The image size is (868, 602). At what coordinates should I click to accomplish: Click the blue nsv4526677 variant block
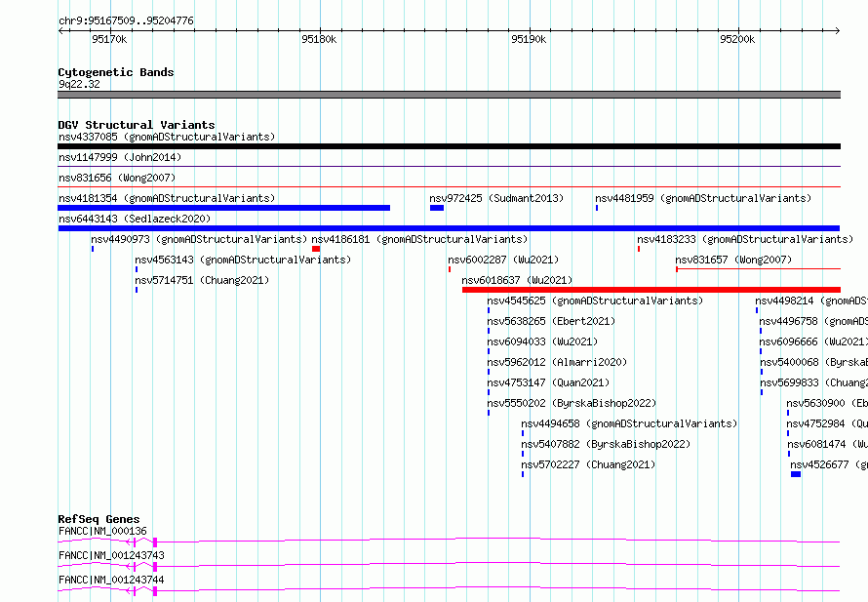click(x=796, y=474)
